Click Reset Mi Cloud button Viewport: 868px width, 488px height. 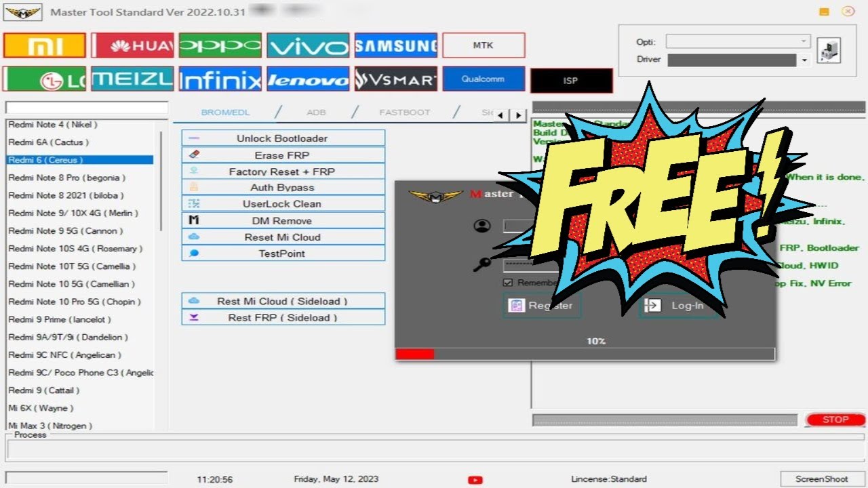(283, 237)
